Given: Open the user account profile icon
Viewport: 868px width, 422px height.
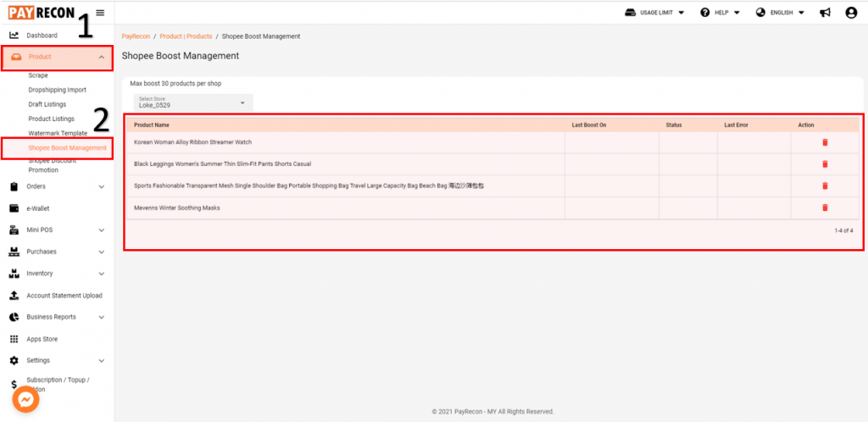Looking at the screenshot, I should (x=851, y=13).
